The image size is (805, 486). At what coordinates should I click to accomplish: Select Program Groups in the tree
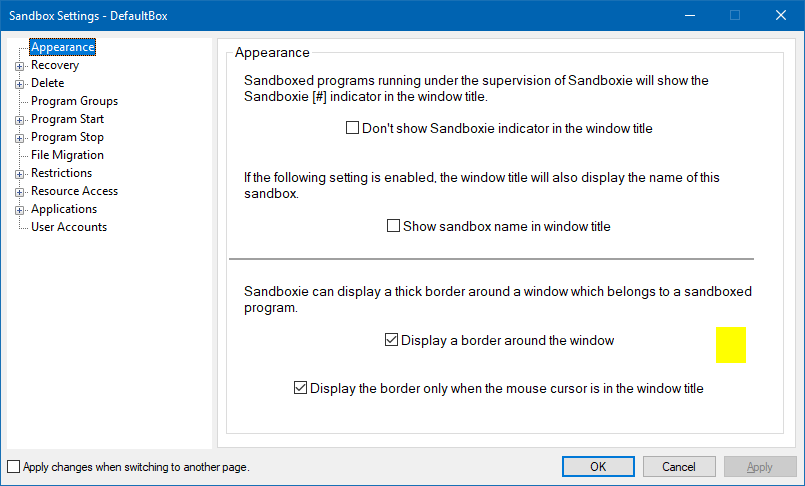74,101
